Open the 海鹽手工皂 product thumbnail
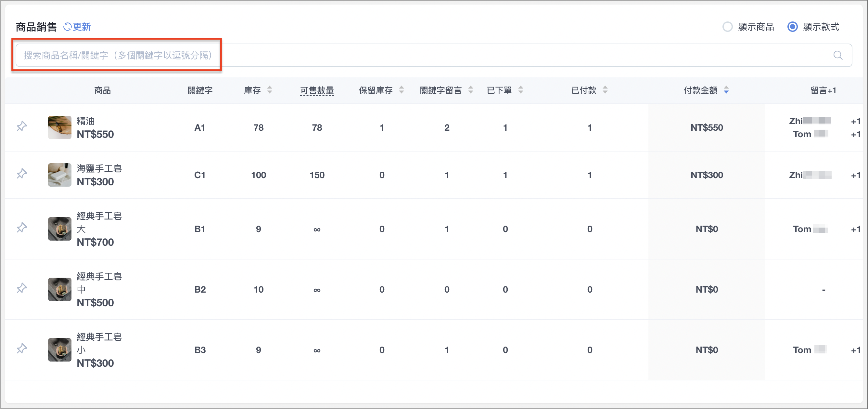868x409 pixels. 60,175
